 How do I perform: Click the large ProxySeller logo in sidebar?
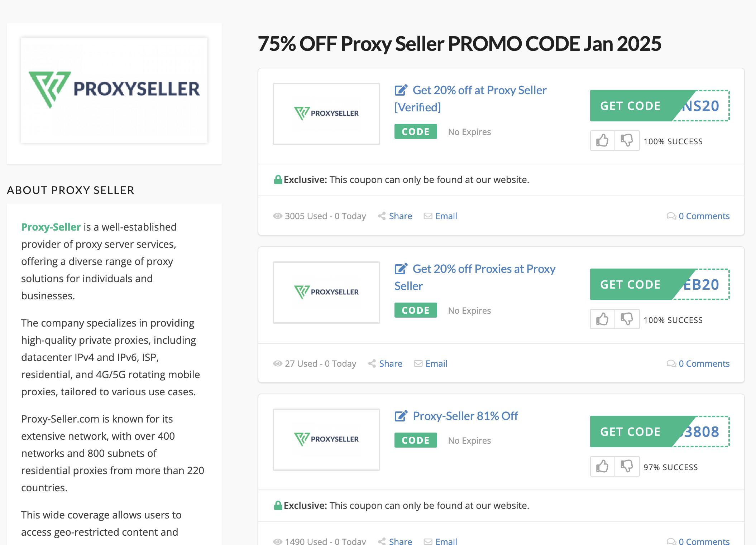(114, 90)
